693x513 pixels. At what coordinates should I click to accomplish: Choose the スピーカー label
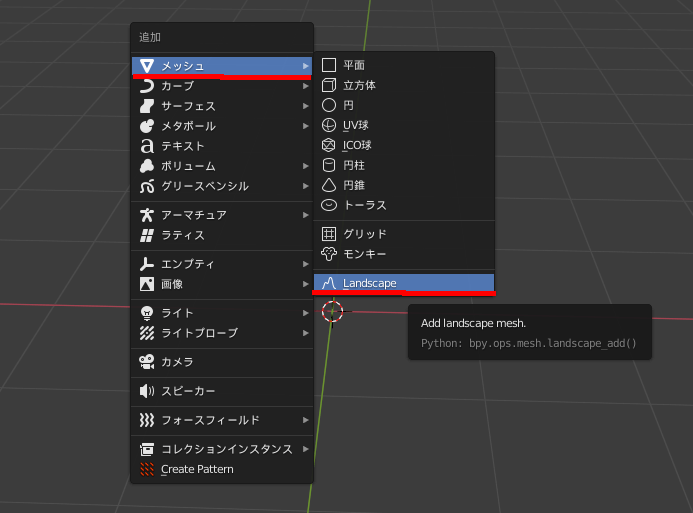(188, 391)
